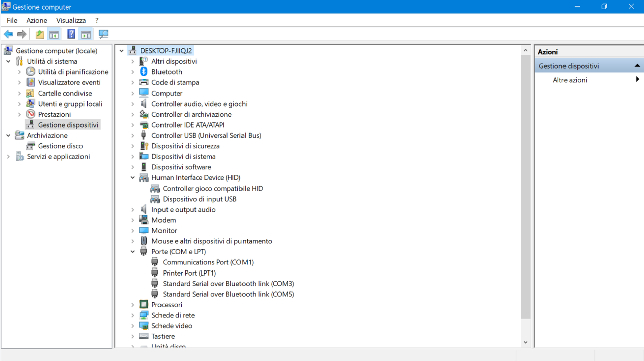Click the Dispositivi di sicurezza icon
The height and width of the screenshot is (361, 644).
point(144,146)
